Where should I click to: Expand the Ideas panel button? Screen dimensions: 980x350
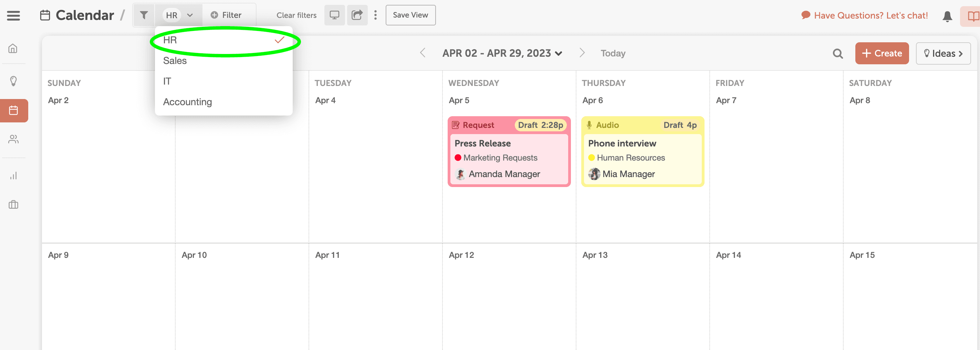pyautogui.click(x=943, y=54)
